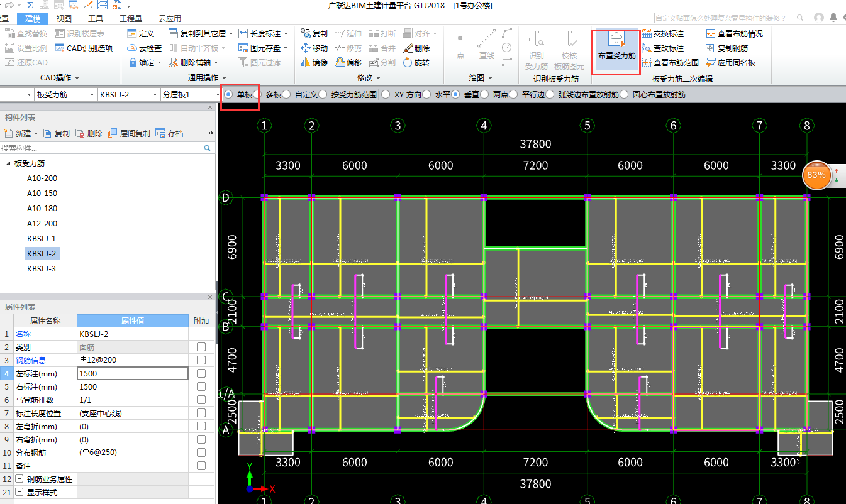The width and height of the screenshot is (846, 504).
Task: Click 新建 in component list panel
Action: tap(20, 133)
